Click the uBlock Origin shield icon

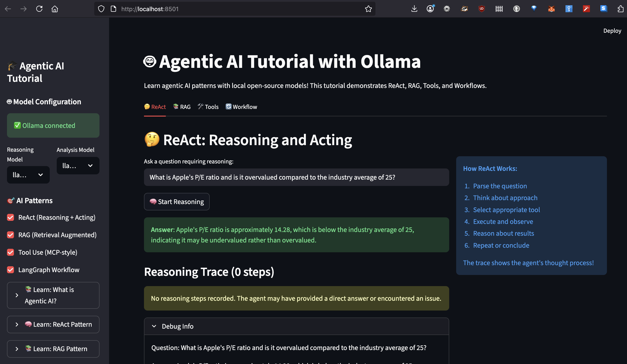481,9
